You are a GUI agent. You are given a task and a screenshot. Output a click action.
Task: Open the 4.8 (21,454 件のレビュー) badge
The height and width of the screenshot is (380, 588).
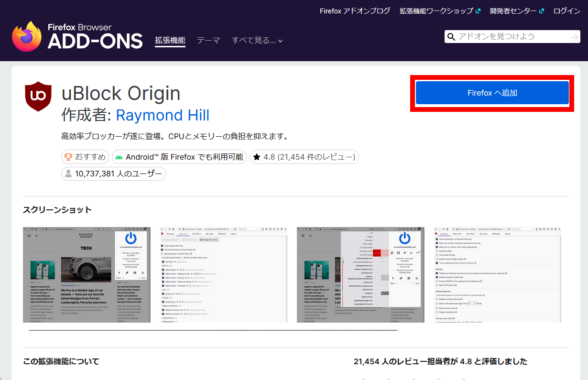click(x=304, y=157)
